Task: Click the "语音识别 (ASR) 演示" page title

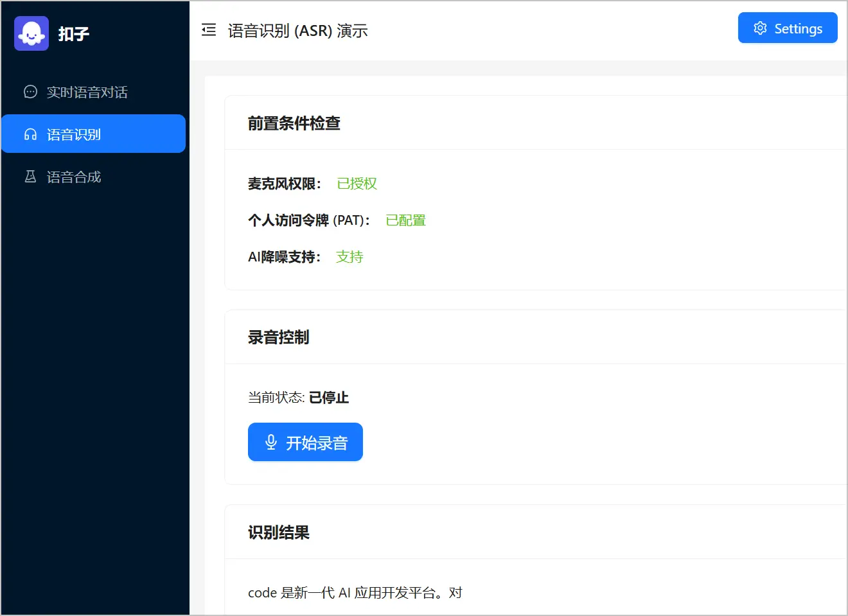Action: coord(298,31)
